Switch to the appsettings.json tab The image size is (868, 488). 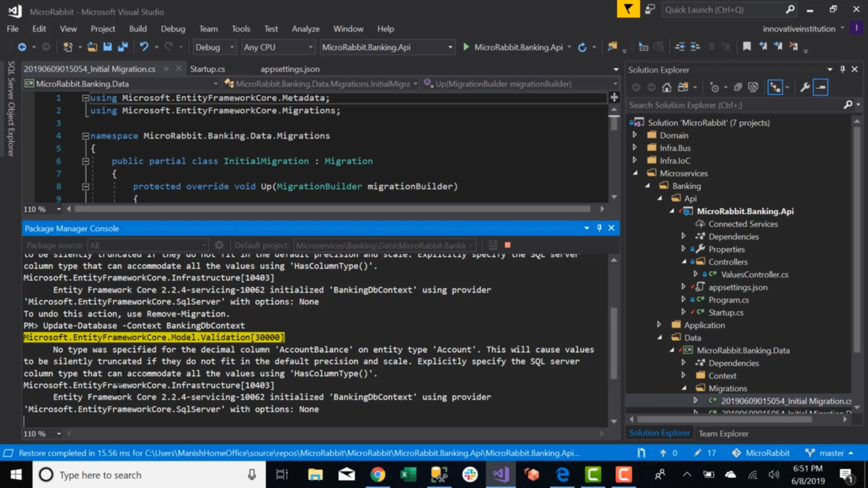(290, 69)
